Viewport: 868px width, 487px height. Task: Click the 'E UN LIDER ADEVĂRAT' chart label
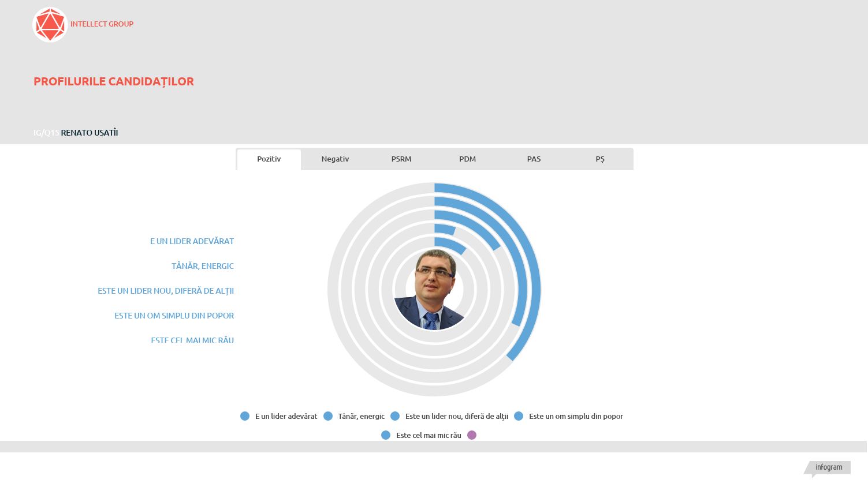click(x=192, y=241)
